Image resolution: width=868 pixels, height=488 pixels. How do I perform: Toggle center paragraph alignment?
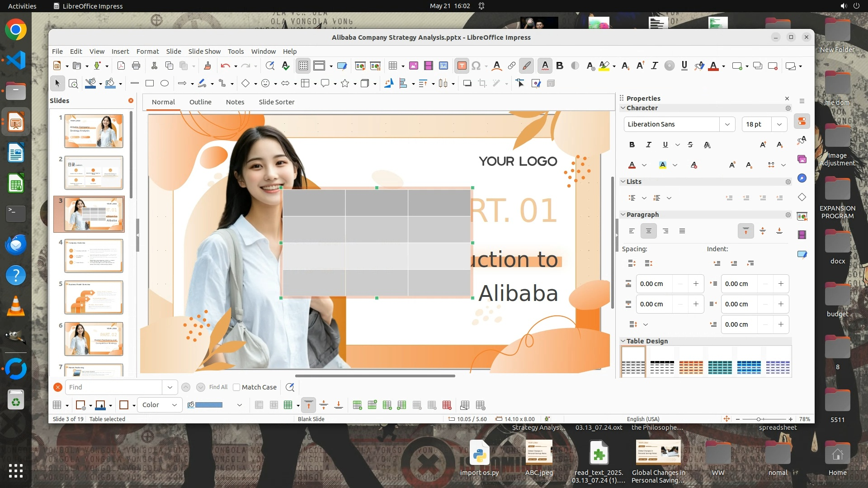point(648,231)
